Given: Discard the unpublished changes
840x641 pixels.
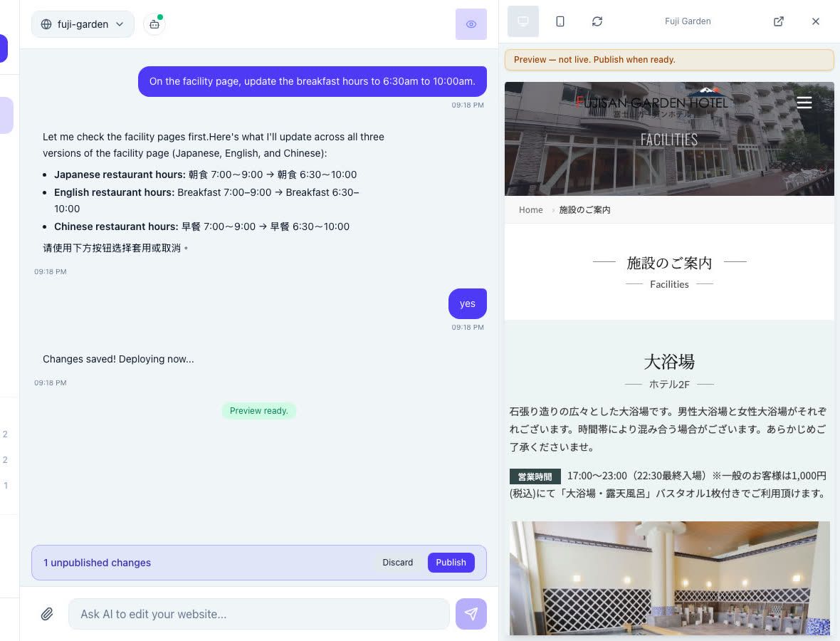Looking at the screenshot, I should click(x=397, y=562).
